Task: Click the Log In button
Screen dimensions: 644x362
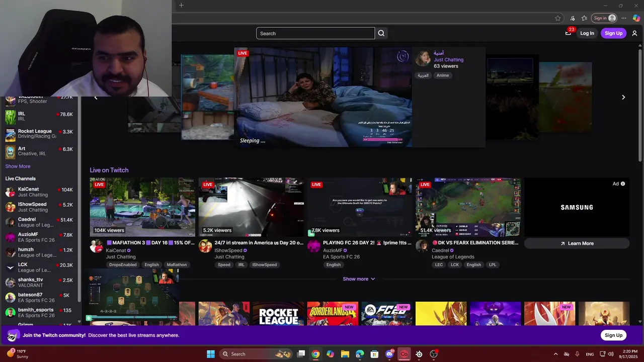Action: click(x=587, y=33)
